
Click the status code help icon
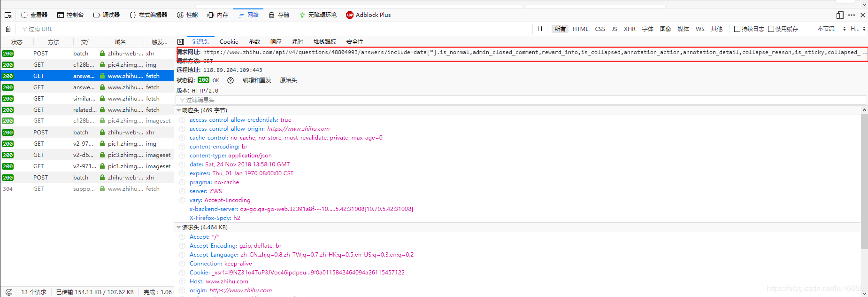(x=230, y=80)
